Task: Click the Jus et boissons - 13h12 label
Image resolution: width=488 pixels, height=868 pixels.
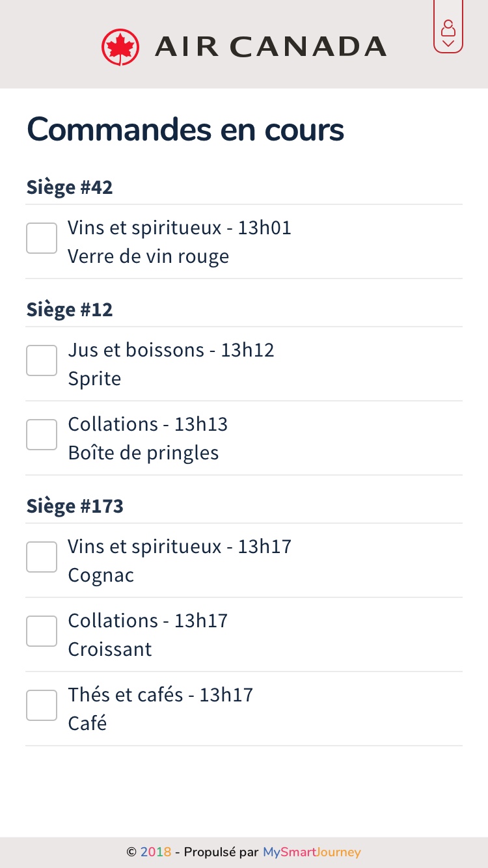Action: pyautogui.click(x=171, y=350)
